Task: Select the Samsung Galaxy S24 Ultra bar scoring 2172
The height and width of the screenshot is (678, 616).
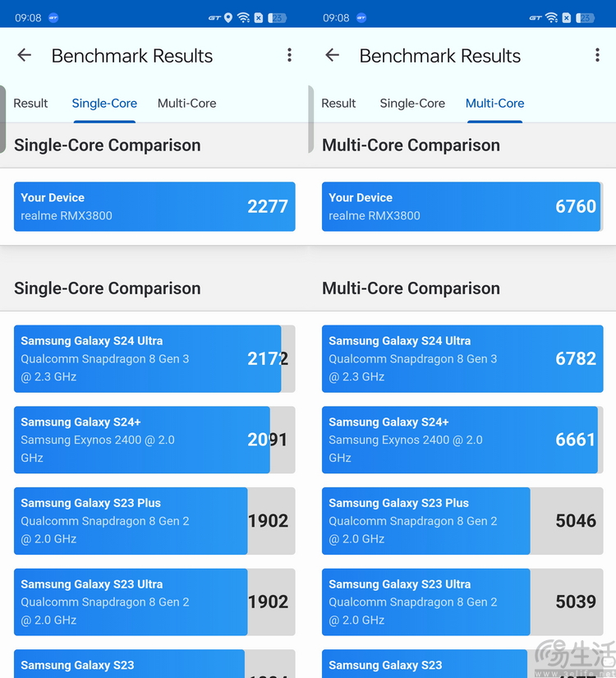Action: pos(154,358)
